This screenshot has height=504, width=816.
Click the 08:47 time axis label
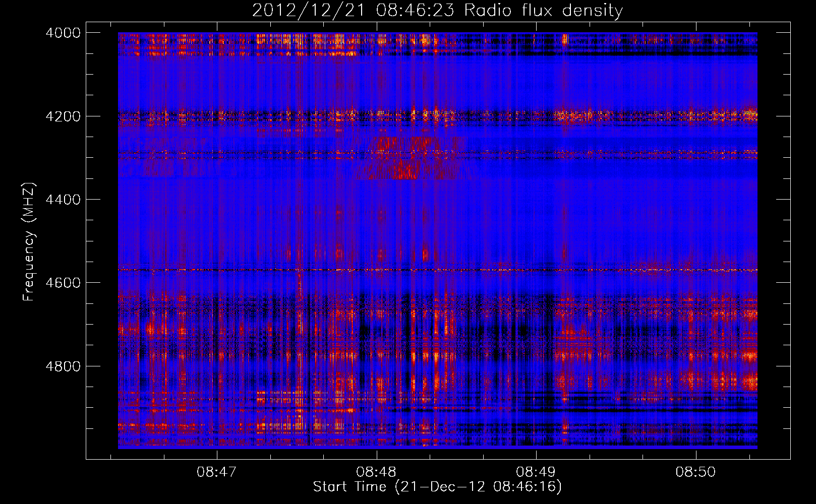click(x=217, y=472)
